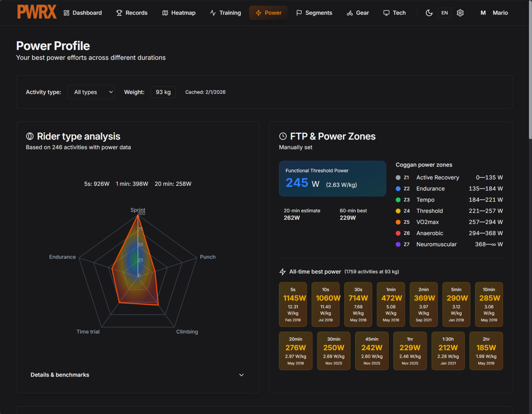Click chevron beside Details & benchmarks
This screenshot has height=414, width=532.
[241, 375]
